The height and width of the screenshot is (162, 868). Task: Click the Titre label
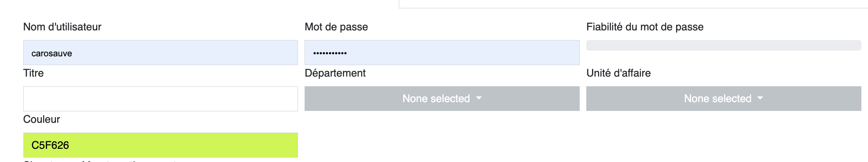click(x=33, y=73)
